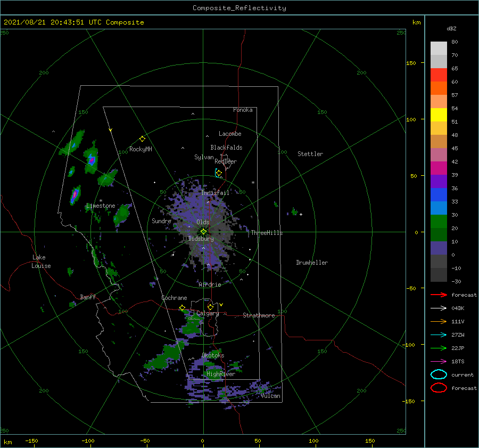The height and width of the screenshot is (448, 479).
Task: Select the orange 111V arrow icon
Action: 439,321
